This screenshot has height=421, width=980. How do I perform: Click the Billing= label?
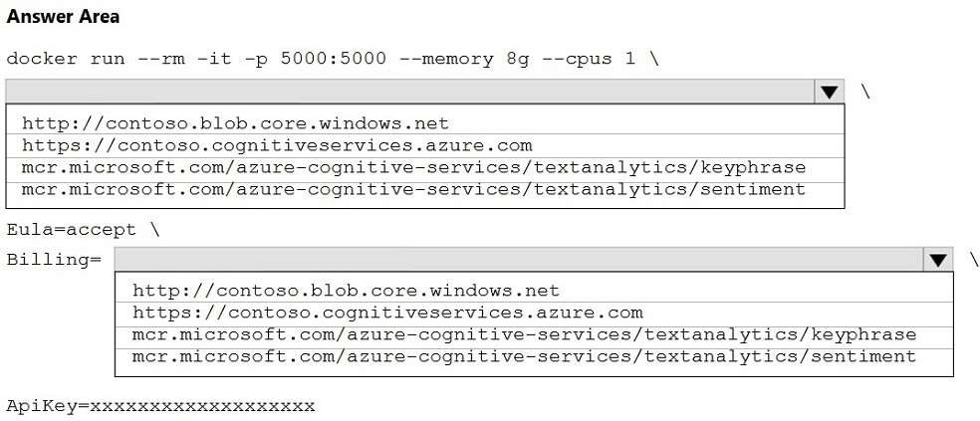coord(54,260)
